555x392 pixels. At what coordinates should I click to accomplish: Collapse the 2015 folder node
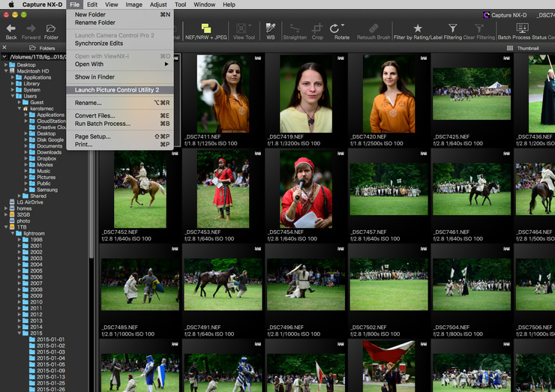19,333
